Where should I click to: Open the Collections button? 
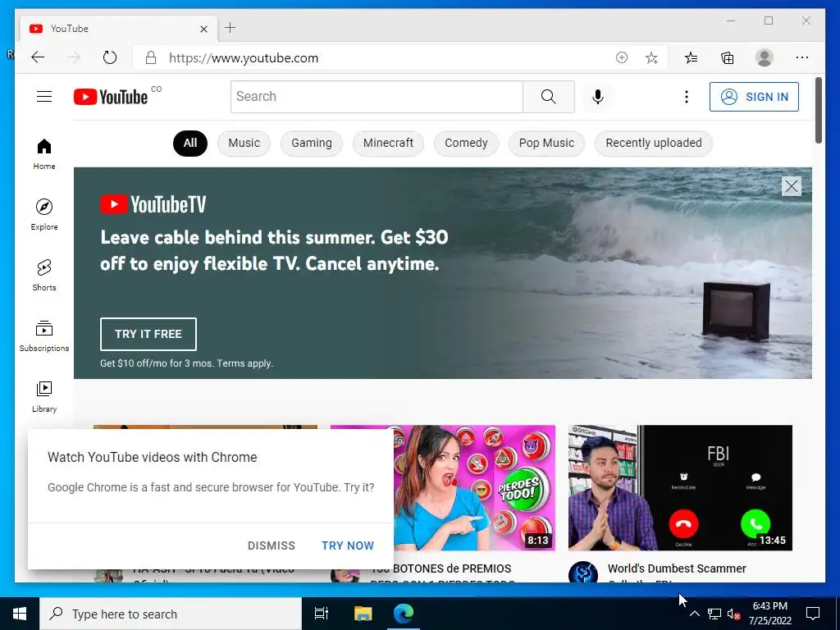727,57
